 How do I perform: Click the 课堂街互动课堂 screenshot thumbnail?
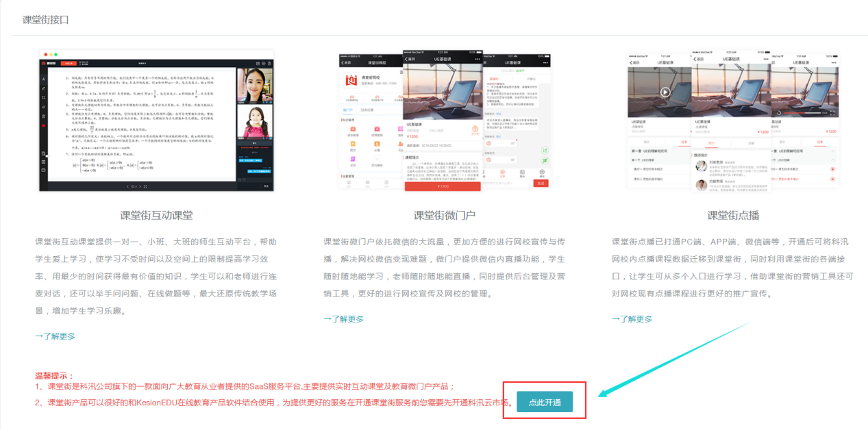click(x=156, y=121)
